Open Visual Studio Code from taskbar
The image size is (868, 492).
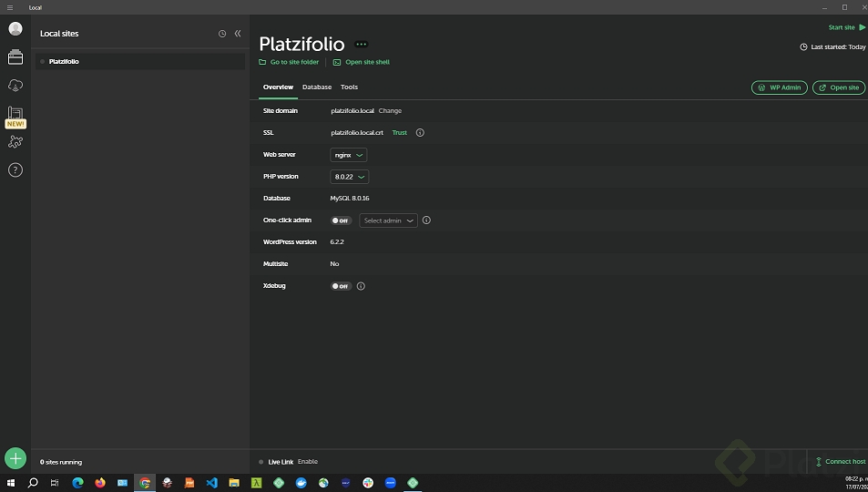(x=211, y=483)
